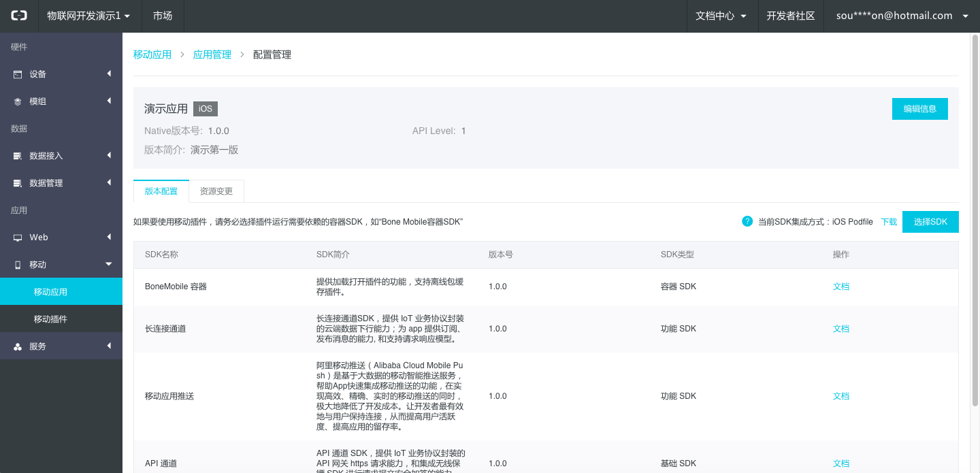
Task: Open 文档 link for BoneMobile 容器
Action: click(840, 287)
